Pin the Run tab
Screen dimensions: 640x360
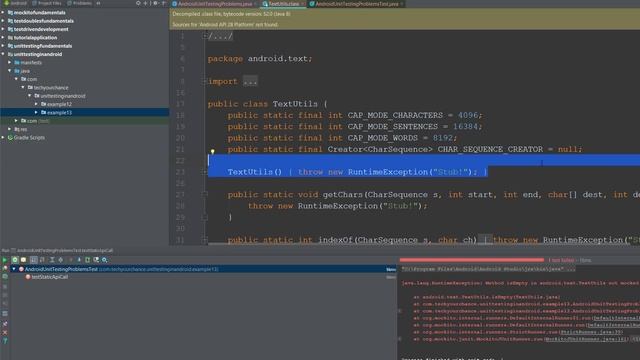[5, 324]
